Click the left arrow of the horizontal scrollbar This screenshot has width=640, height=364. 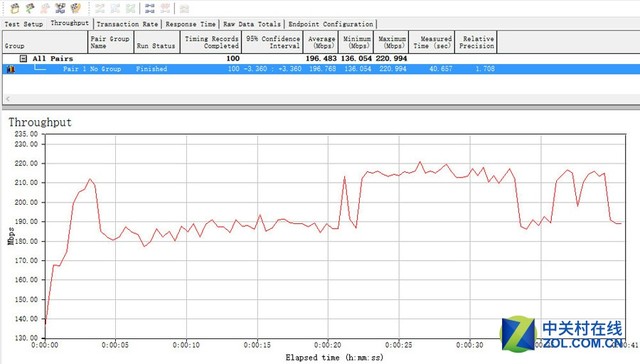[x=8, y=98]
